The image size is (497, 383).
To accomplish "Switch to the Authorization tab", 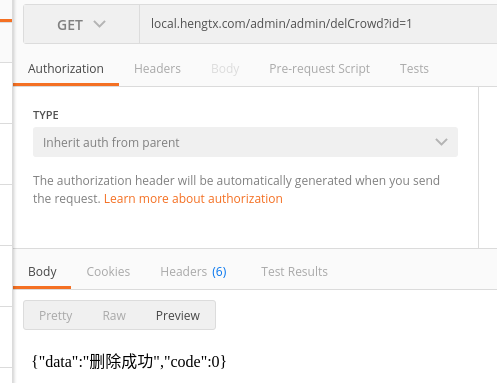I will pyautogui.click(x=66, y=69).
